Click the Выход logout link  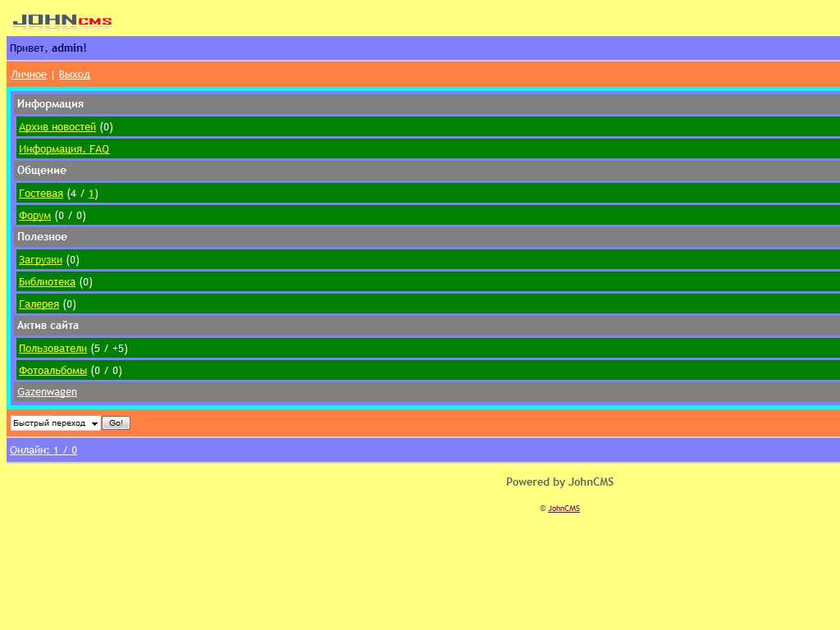point(75,75)
